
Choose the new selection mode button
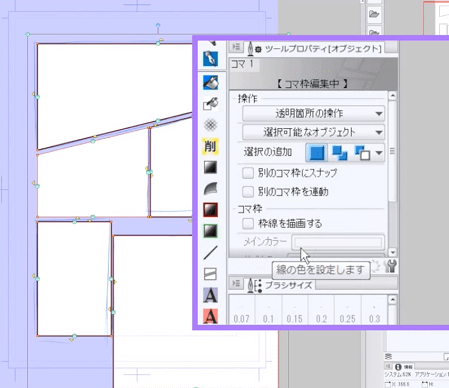pos(317,153)
